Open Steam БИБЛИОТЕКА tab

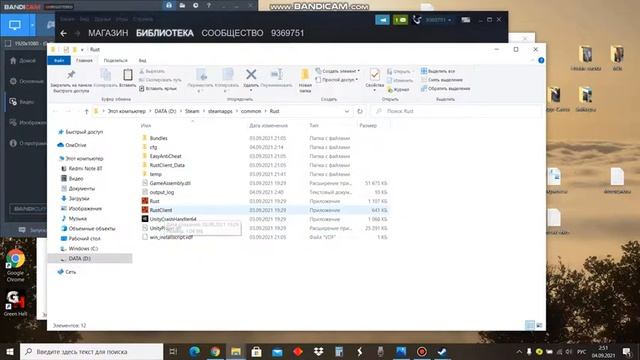tap(164, 33)
